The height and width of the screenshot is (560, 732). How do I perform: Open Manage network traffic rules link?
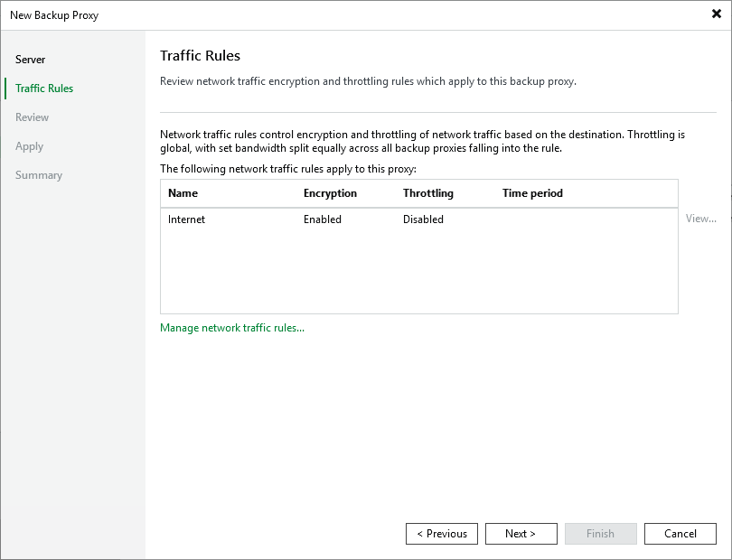pyautogui.click(x=232, y=328)
